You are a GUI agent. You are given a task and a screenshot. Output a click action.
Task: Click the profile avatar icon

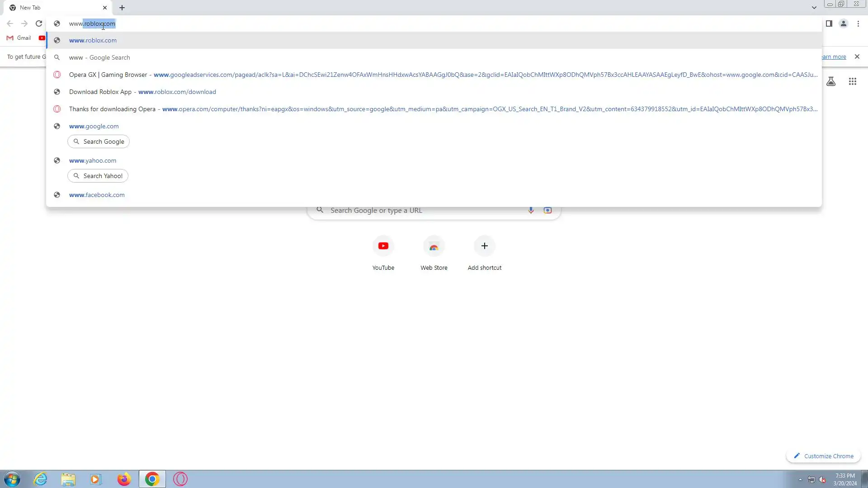click(x=843, y=23)
